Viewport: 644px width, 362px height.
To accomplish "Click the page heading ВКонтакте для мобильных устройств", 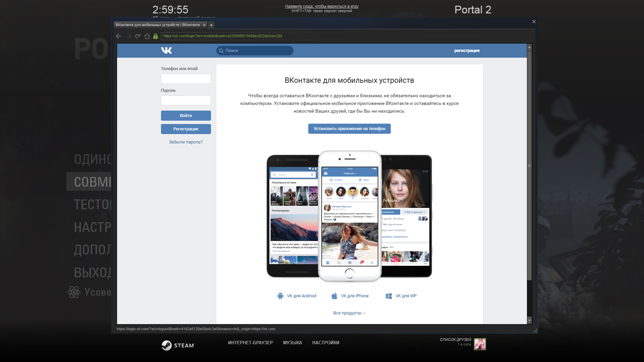I will [x=349, y=80].
